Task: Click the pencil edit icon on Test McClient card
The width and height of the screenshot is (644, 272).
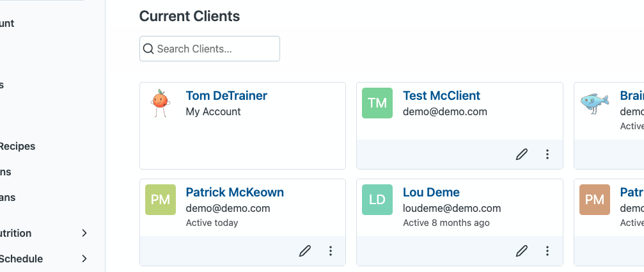Action: pos(522,154)
